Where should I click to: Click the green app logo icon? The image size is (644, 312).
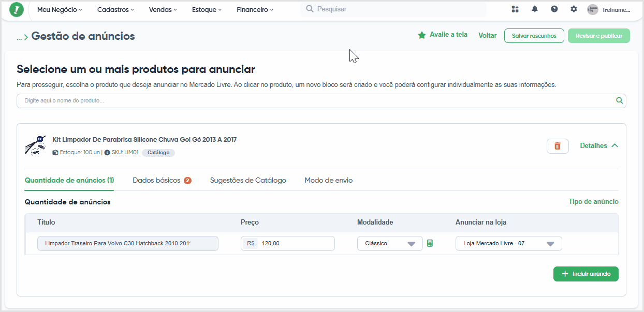(x=17, y=10)
